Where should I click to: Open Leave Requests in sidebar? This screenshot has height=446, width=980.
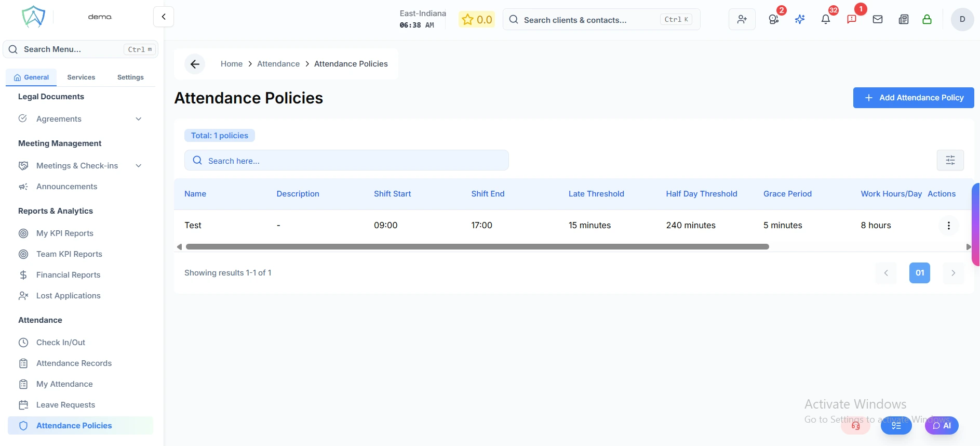[65, 405]
